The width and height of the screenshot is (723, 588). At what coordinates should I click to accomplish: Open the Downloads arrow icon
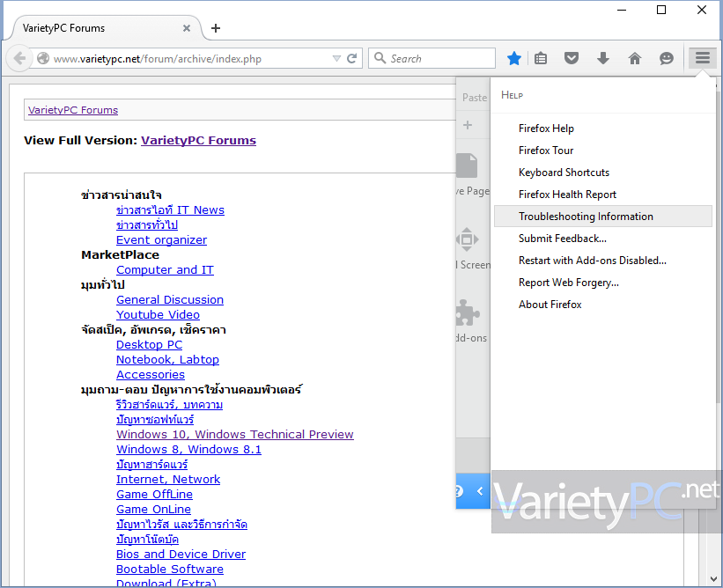tap(603, 58)
